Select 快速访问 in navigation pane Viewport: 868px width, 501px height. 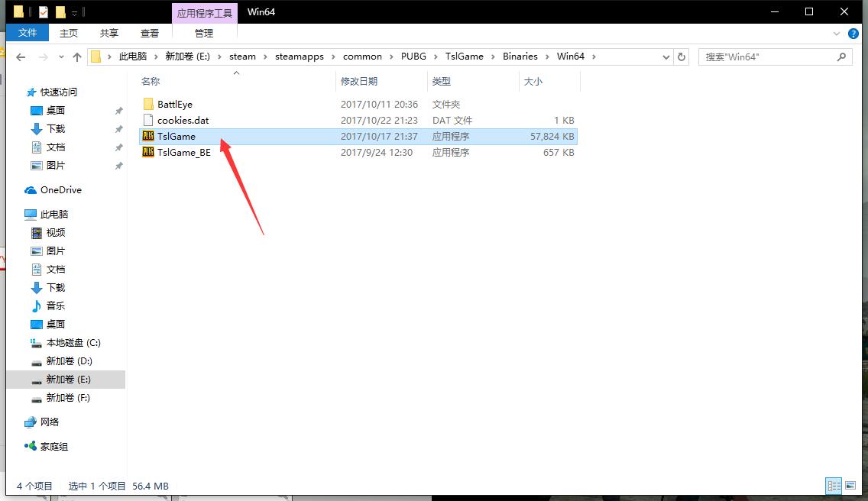pos(51,92)
